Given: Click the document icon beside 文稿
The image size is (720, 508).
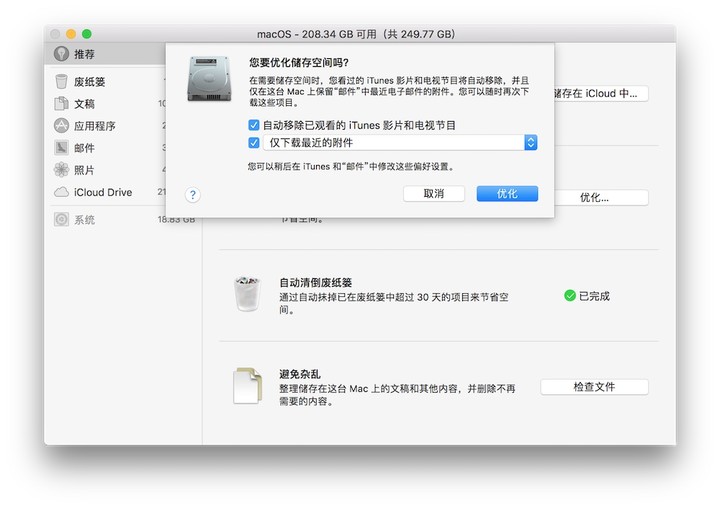Looking at the screenshot, I should coord(62,104).
